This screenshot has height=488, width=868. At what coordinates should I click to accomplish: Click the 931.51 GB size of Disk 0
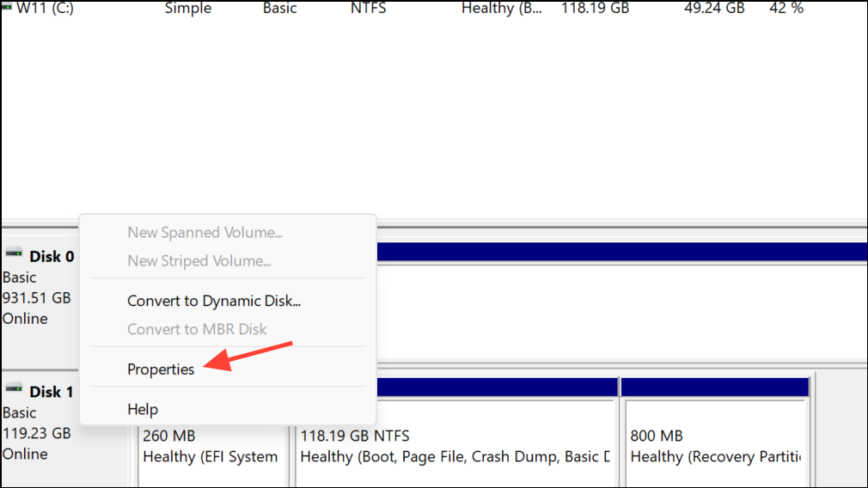[37, 298]
